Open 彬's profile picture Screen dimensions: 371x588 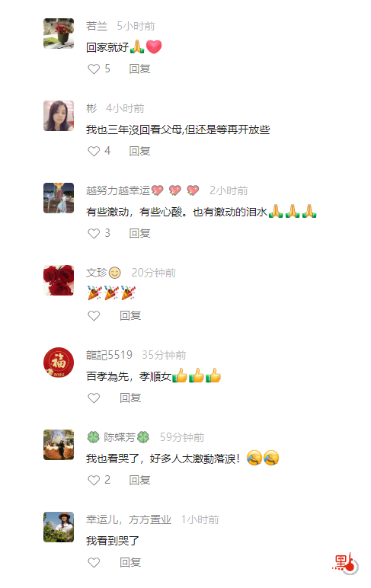coord(59,116)
